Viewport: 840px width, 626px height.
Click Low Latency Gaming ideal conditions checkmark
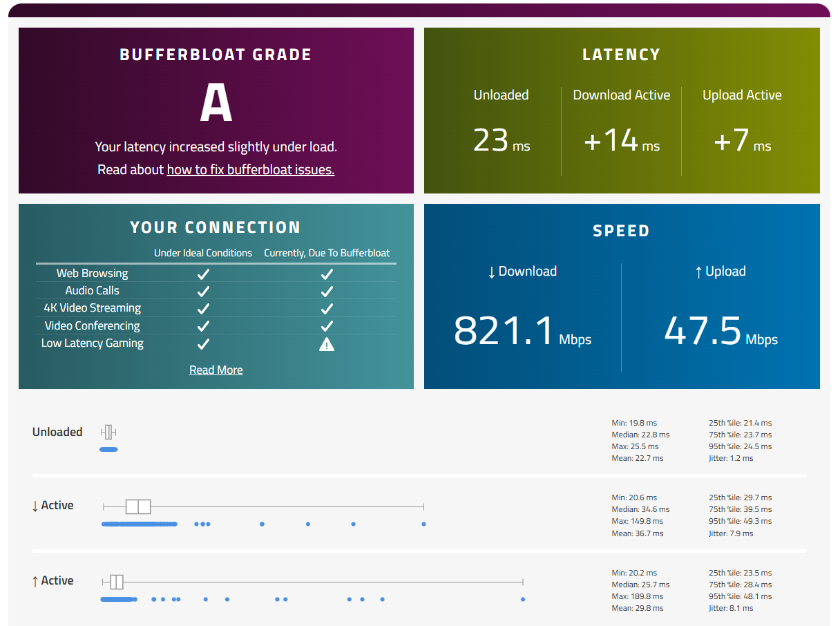203,343
